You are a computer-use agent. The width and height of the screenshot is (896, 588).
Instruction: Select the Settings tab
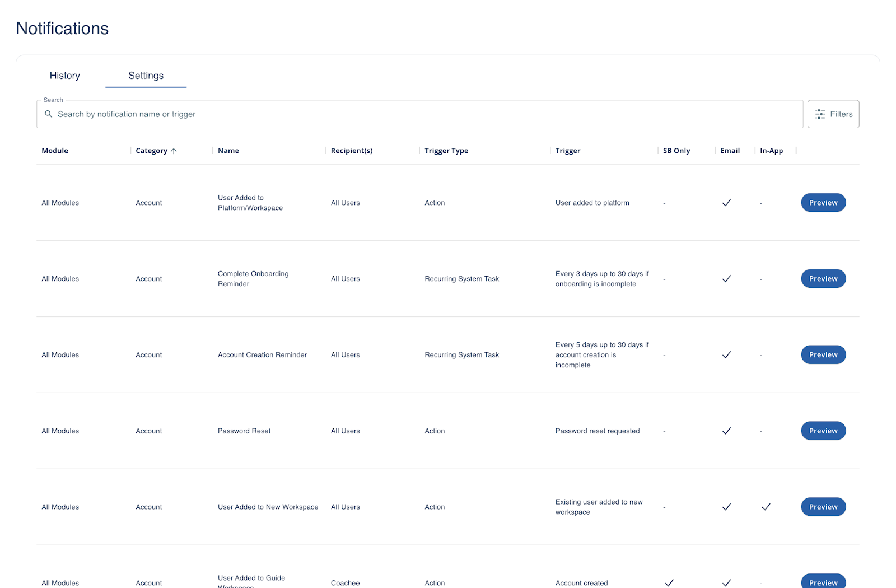coord(146,76)
